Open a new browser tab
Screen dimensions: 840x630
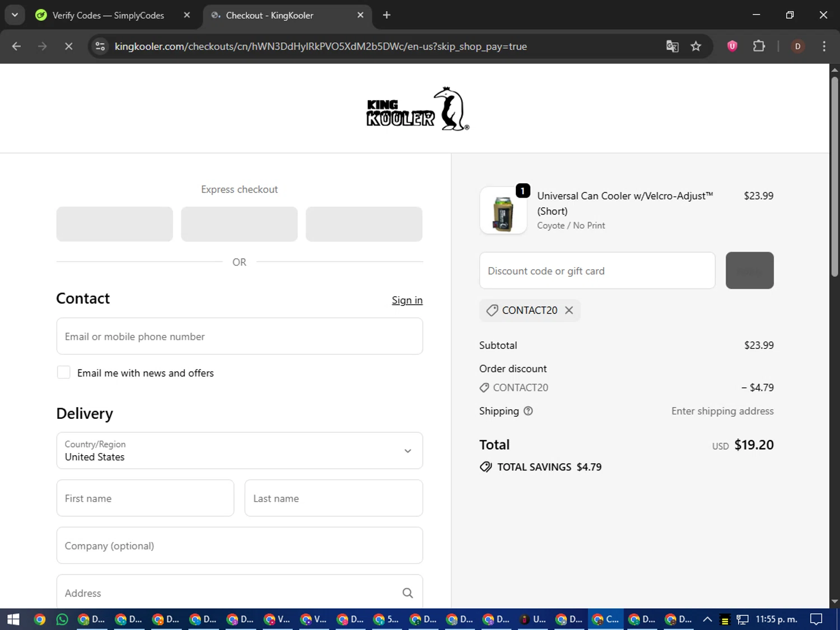[x=386, y=15]
